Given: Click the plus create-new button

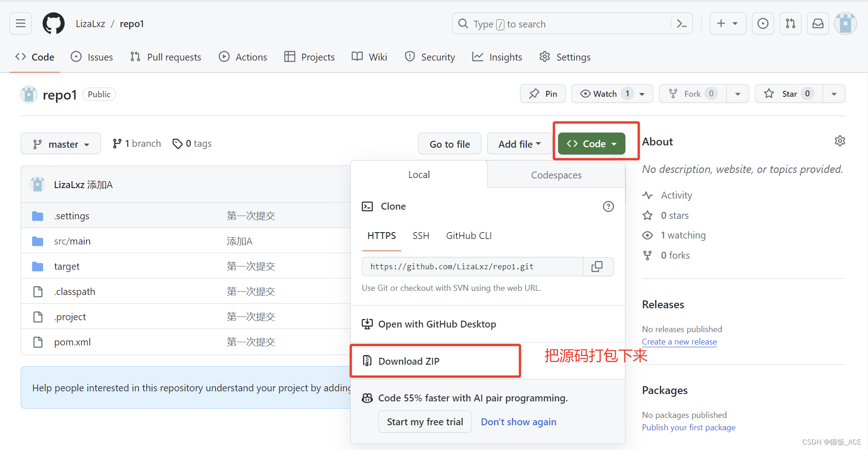Looking at the screenshot, I should pyautogui.click(x=728, y=23).
